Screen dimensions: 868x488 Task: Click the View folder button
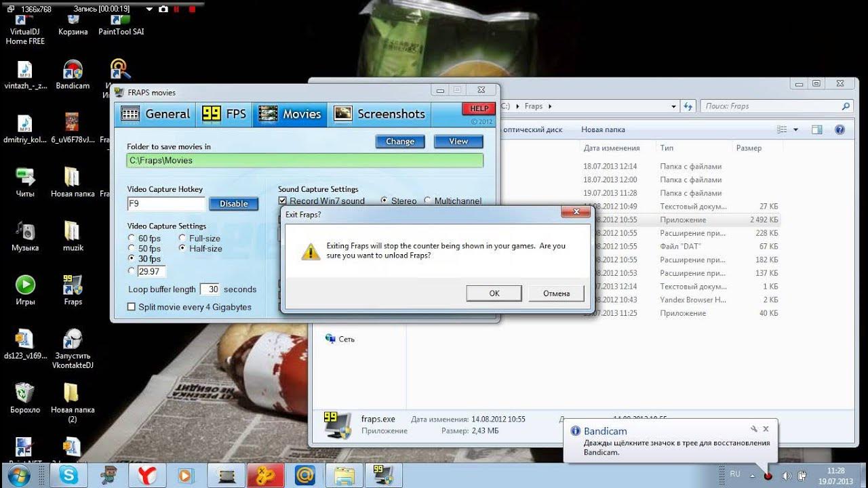click(x=458, y=142)
